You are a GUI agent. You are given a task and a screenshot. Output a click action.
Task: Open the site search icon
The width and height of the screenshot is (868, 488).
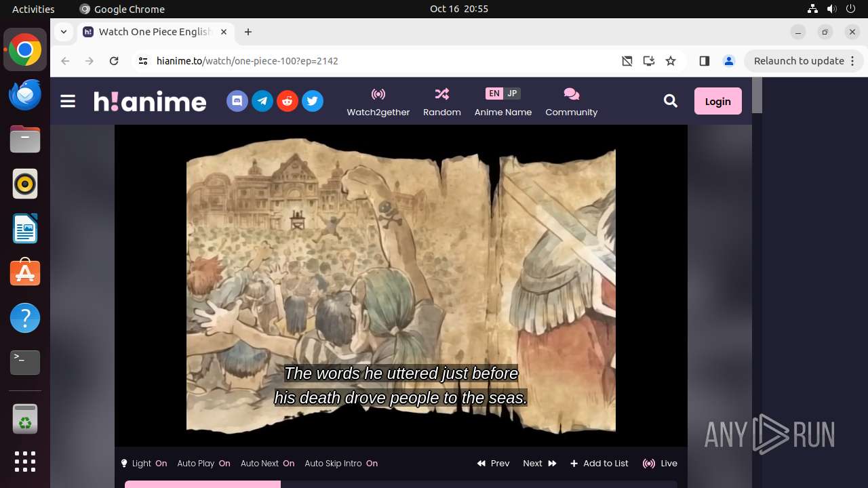671,101
